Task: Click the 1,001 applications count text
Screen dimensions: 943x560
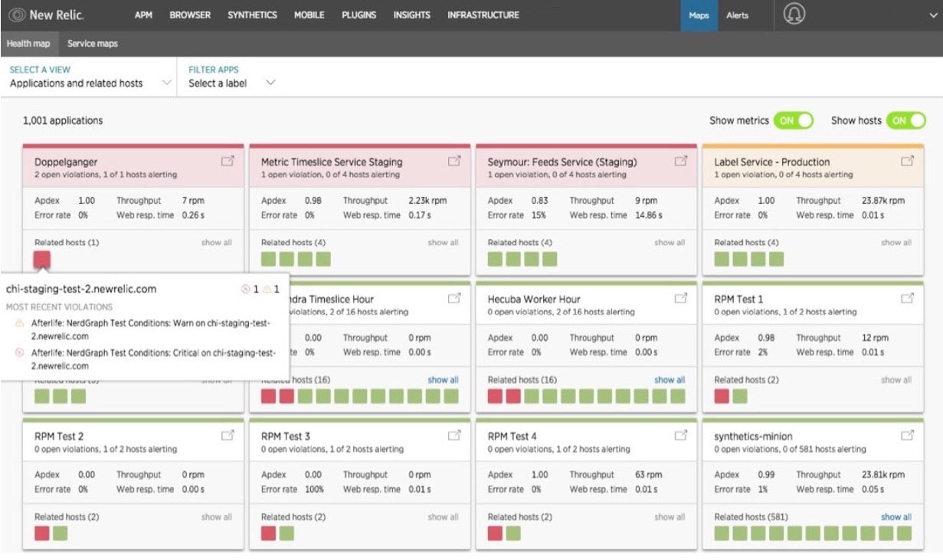Action: [x=63, y=120]
